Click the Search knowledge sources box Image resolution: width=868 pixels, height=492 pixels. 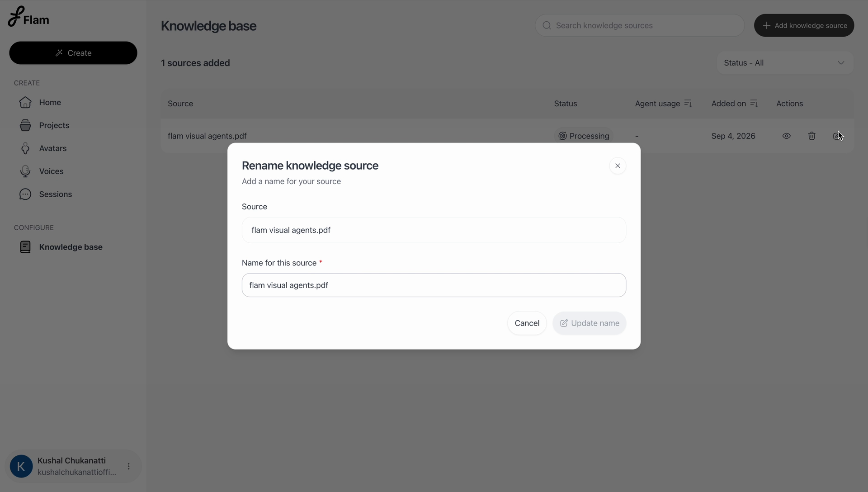[639, 25]
